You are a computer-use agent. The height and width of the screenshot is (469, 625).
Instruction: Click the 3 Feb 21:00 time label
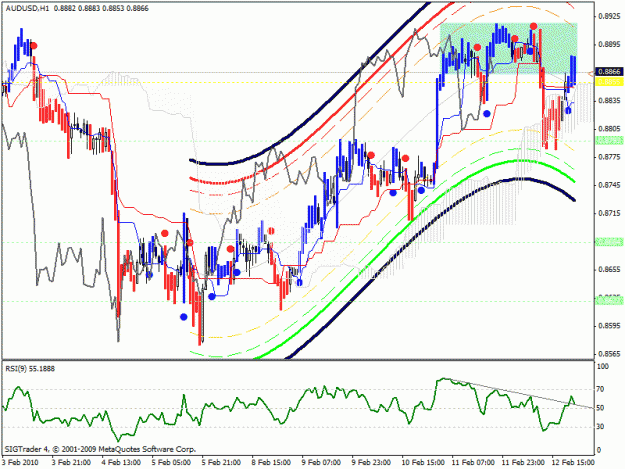[71, 462]
